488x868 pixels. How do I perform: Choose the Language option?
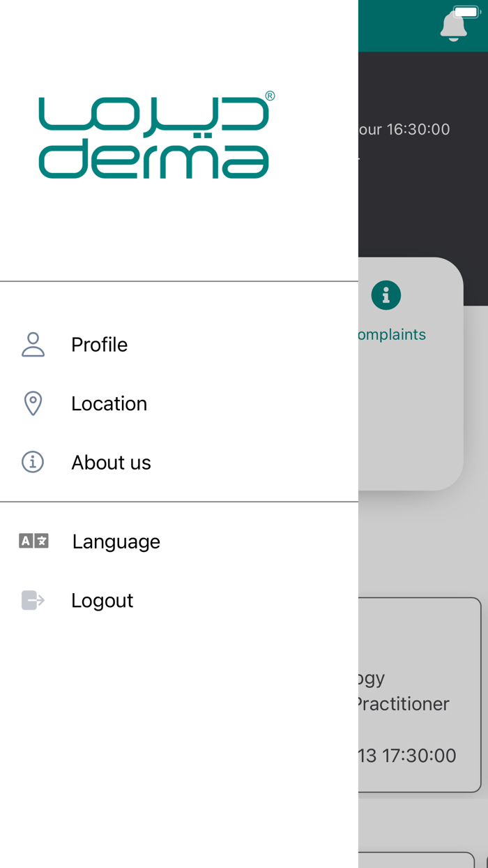116,541
